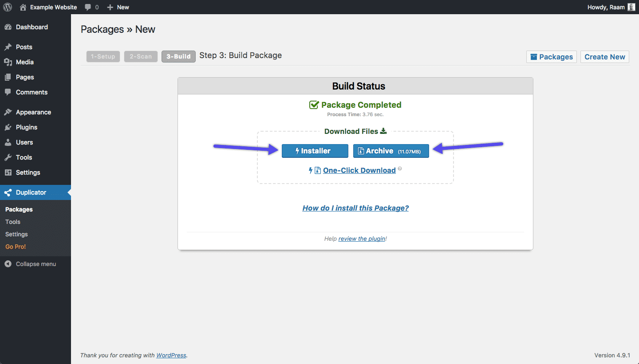This screenshot has height=364, width=639.
Task: Select the Duplicator share icon in the sidebar
Action: [x=8, y=192]
